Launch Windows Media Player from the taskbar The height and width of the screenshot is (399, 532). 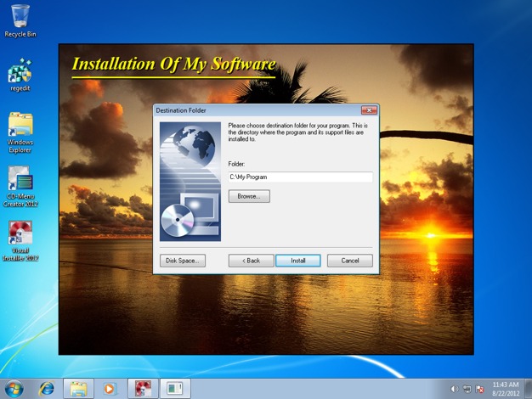tap(110, 389)
